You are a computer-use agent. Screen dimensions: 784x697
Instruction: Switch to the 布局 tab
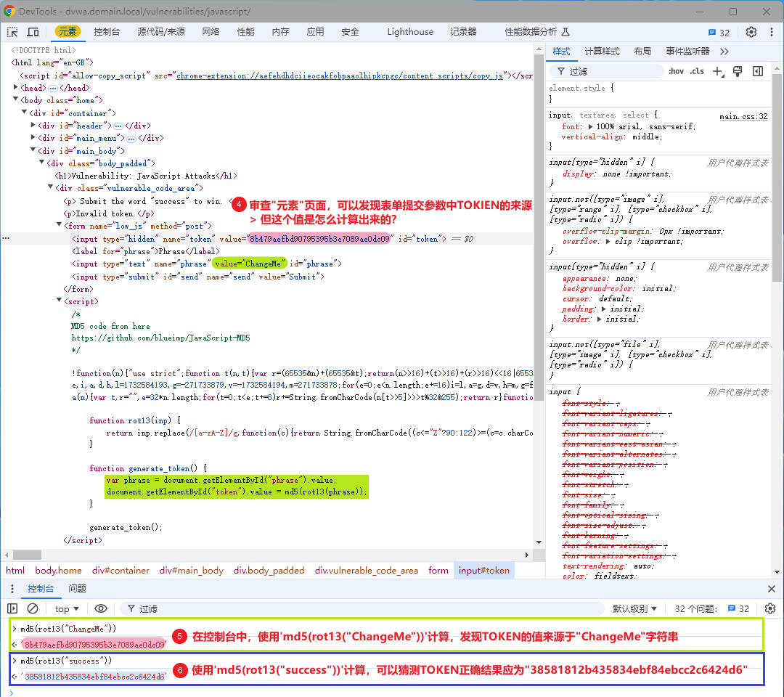click(x=642, y=52)
